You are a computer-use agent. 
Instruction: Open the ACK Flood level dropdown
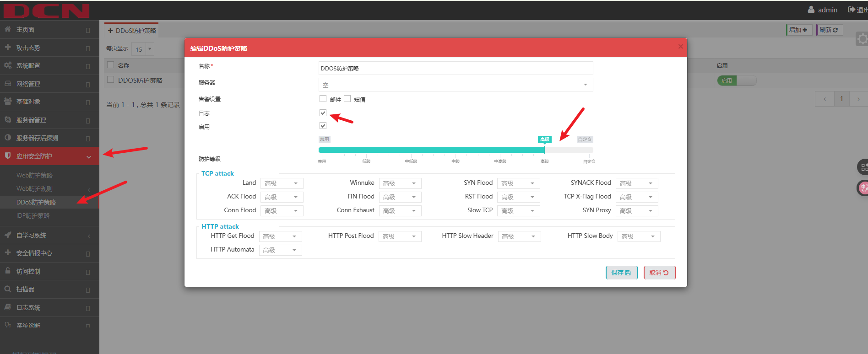[x=282, y=197]
